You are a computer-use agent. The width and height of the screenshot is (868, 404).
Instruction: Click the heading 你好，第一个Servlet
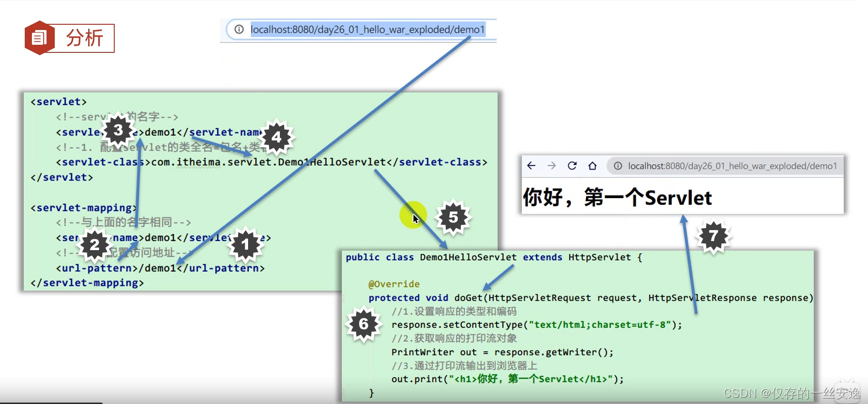(x=617, y=197)
